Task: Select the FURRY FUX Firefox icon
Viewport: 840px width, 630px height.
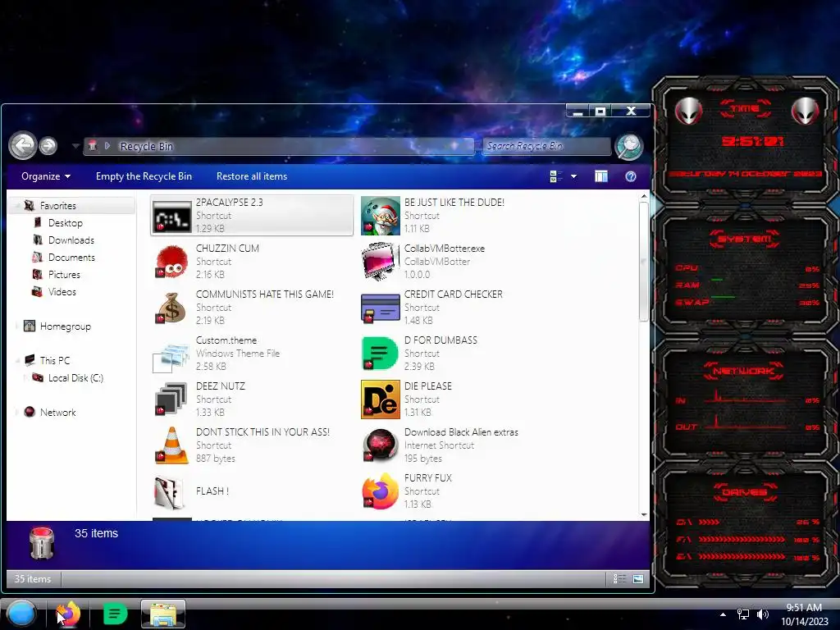Action: pos(381,491)
